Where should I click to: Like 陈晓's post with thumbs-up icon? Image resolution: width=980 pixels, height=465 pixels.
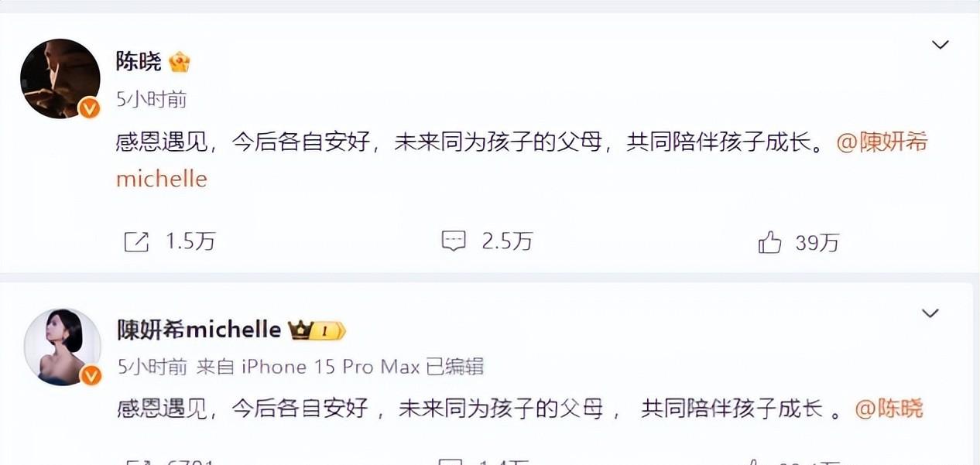[769, 243]
